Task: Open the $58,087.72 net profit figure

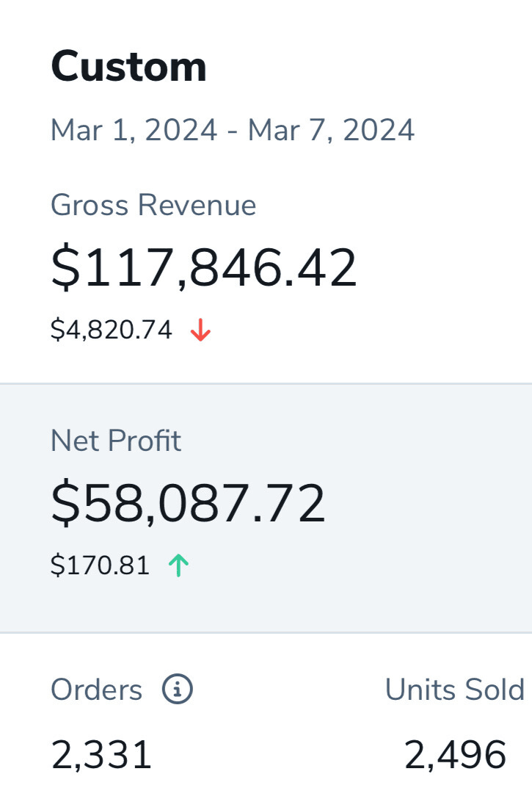Action: click(x=187, y=504)
